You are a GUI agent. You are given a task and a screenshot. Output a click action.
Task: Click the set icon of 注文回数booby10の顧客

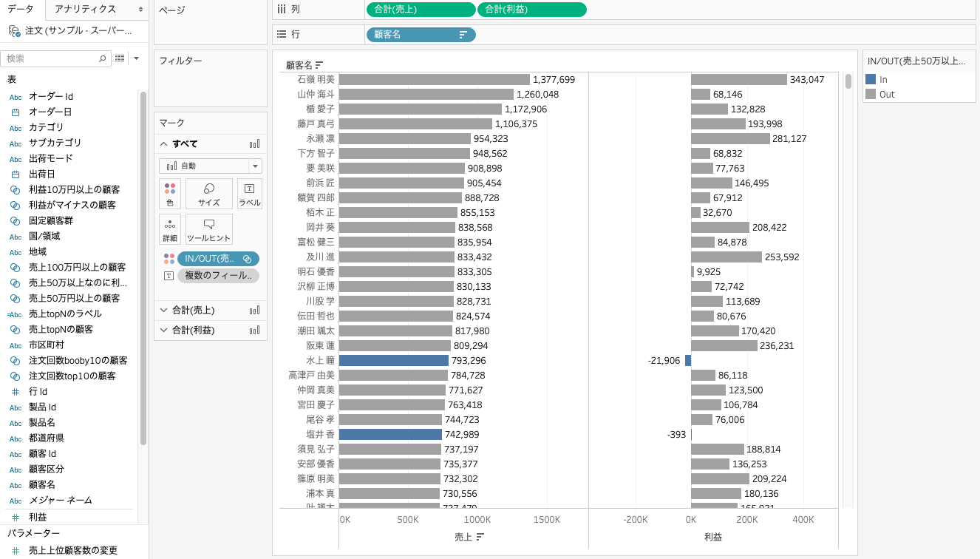coord(15,360)
